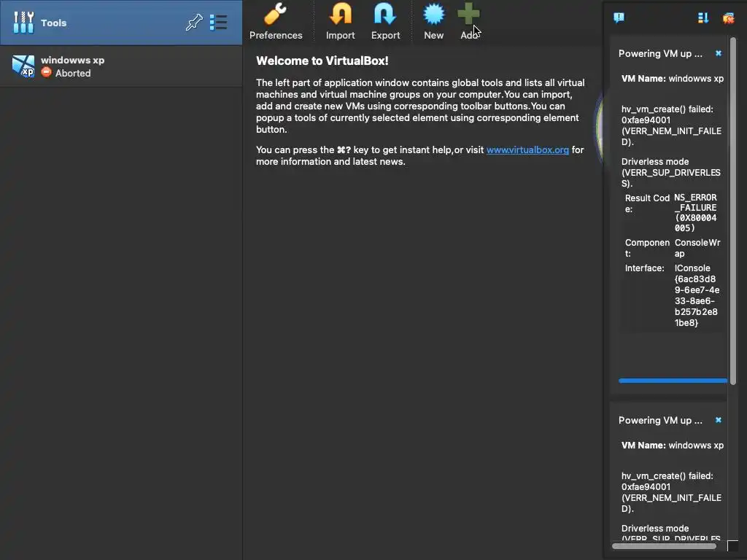Toggle notification sort order icon
The height and width of the screenshot is (560, 747).
(x=703, y=18)
